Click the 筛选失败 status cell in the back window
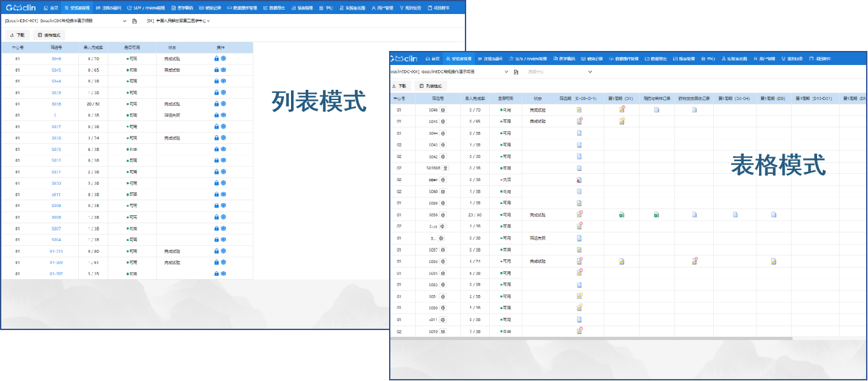The width and height of the screenshot is (868, 381). [172, 115]
